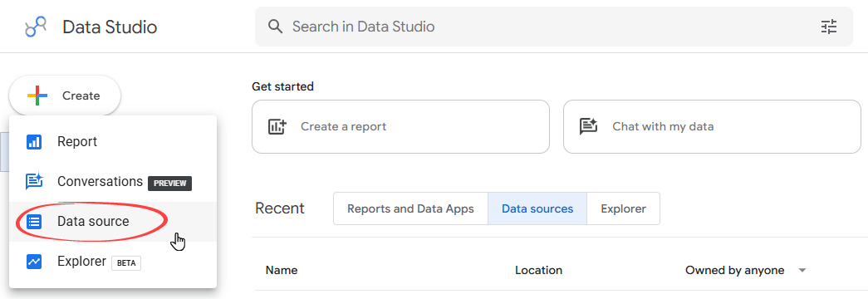Select Data source menu entry
The width and height of the screenshot is (868, 299).
pos(113,222)
